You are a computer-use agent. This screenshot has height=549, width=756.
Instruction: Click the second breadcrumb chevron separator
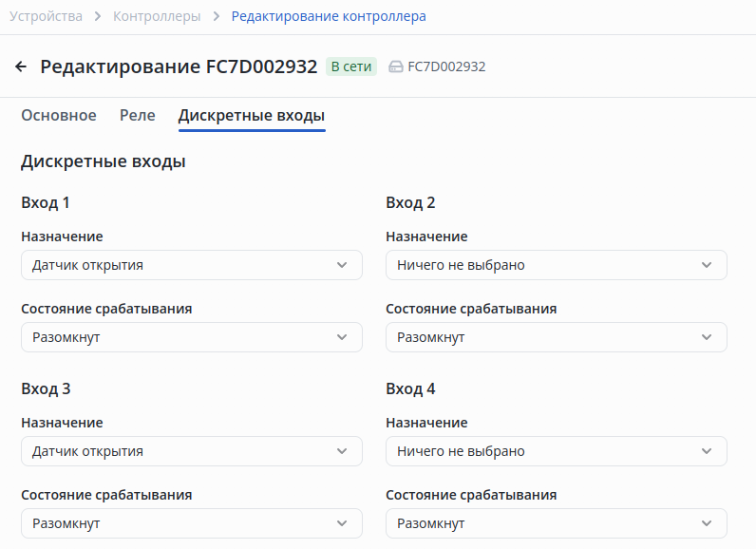click(217, 16)
